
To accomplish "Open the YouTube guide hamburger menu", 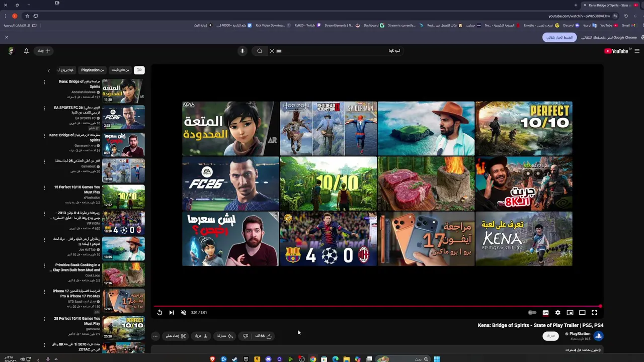I will tap(637, 51).
